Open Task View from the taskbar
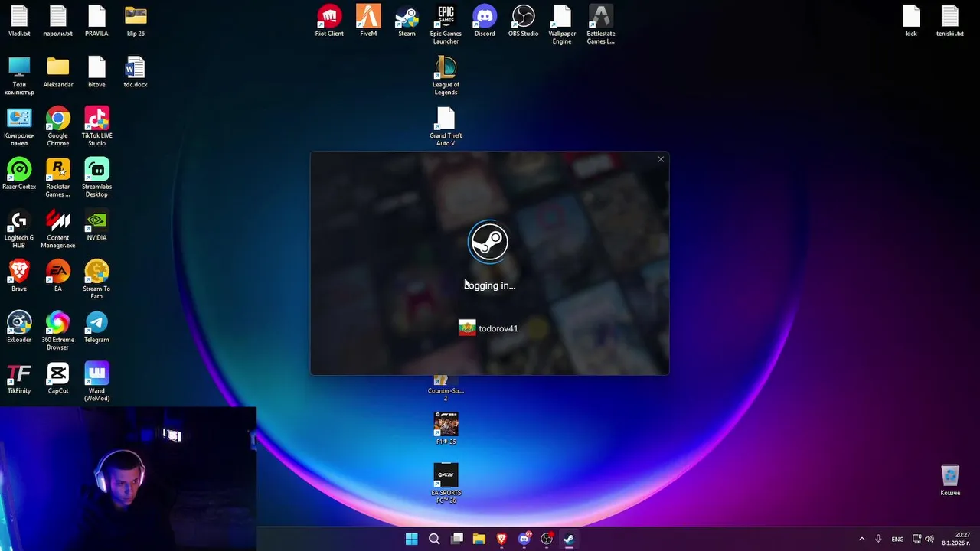Image resolution: width=980 pixels, height=551 pixels. pos(457,539)
